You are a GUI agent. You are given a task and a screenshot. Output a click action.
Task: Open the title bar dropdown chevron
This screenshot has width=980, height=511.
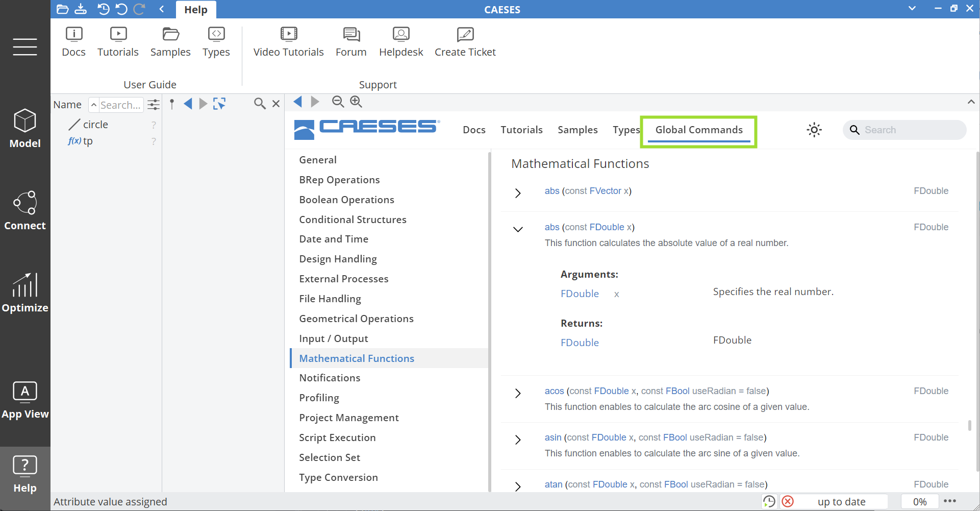click(912, 9)
